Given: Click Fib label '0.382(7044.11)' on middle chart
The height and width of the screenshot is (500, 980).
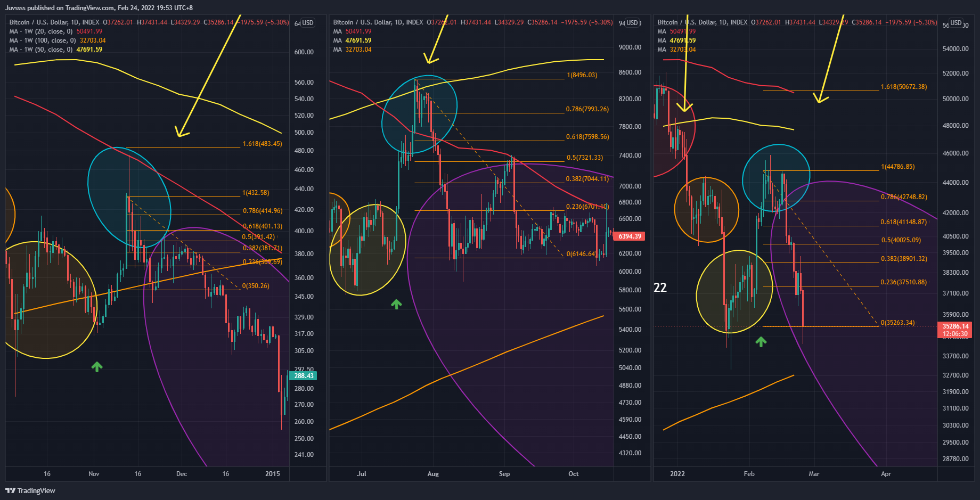Looking at the screenshot, I should pyautogui.click(x=587, y=179).
